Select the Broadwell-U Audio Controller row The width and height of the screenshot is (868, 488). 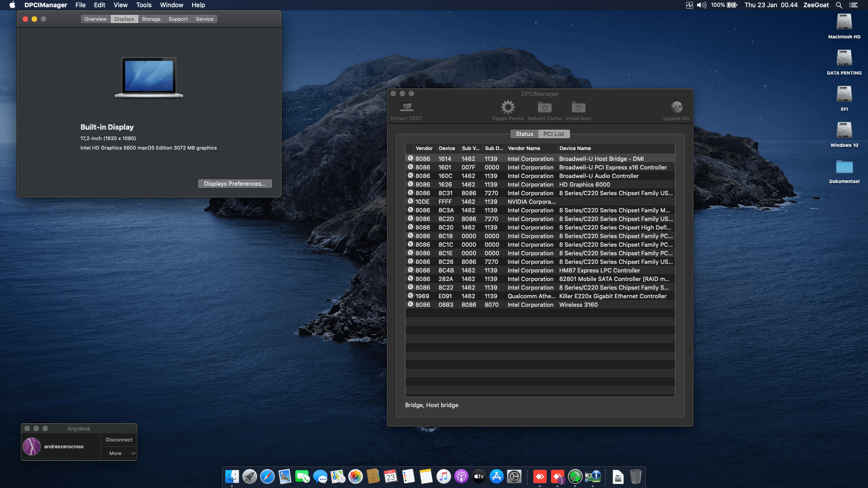[540, 176]
